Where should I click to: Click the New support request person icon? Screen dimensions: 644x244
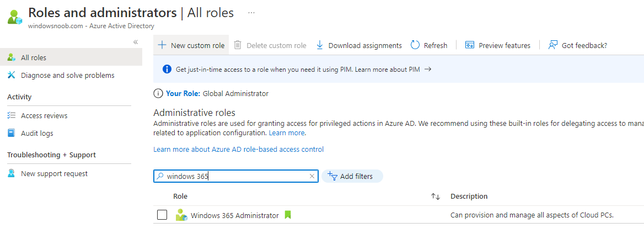click(x=12, y=174)
